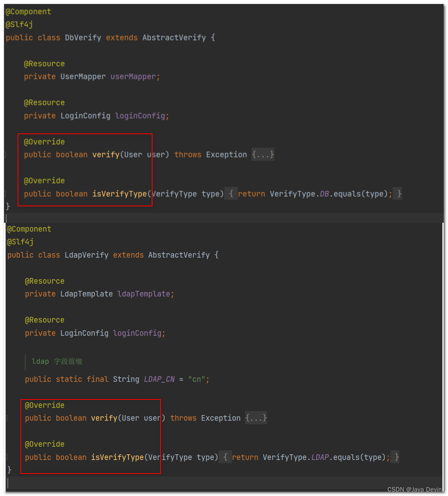Click the ldapTemplate field name
The width and height of the screenshot is (448, 496).
pos(144,294)
